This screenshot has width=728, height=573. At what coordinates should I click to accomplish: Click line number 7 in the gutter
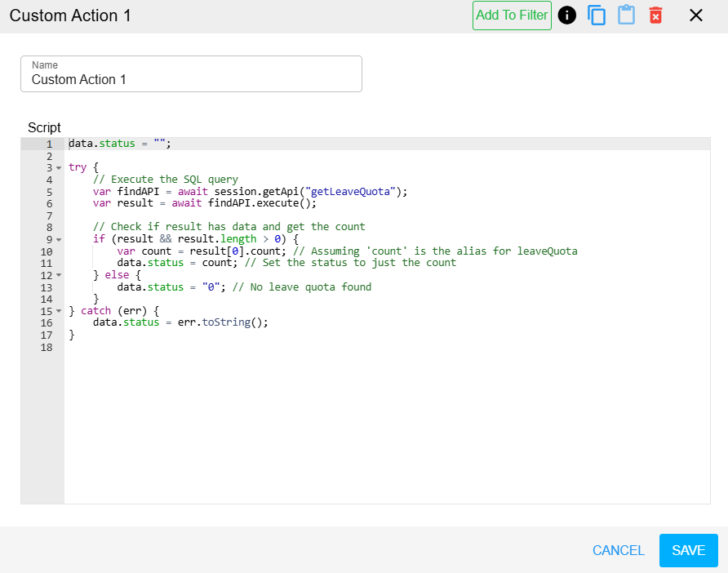pyautogui.click(x=49, y=216)
